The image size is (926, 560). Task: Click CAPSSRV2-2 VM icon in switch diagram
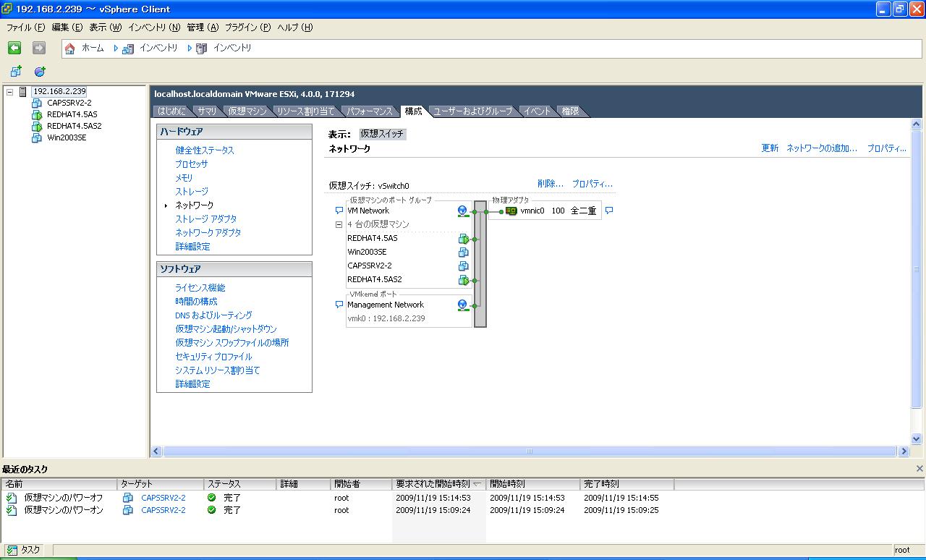pos(463,266)
